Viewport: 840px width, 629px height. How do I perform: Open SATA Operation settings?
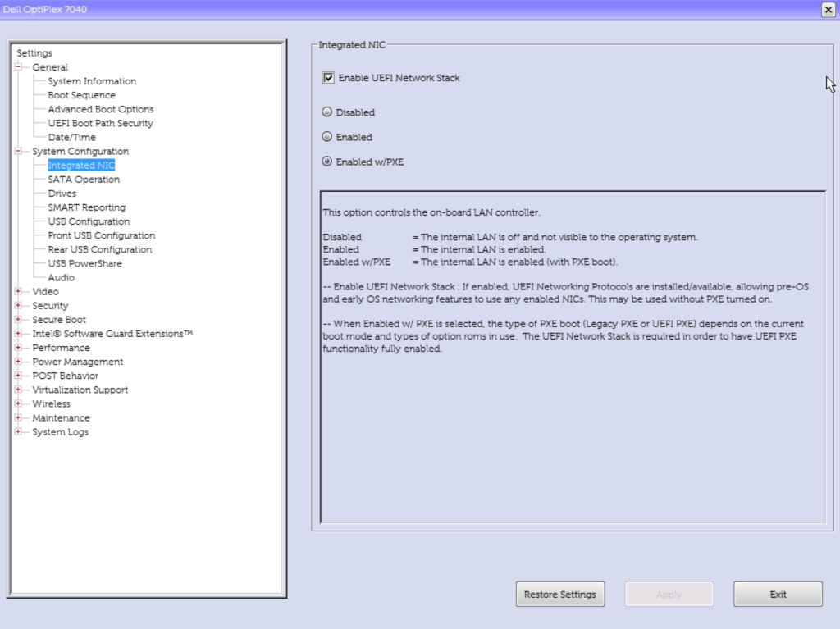point(84,179)
